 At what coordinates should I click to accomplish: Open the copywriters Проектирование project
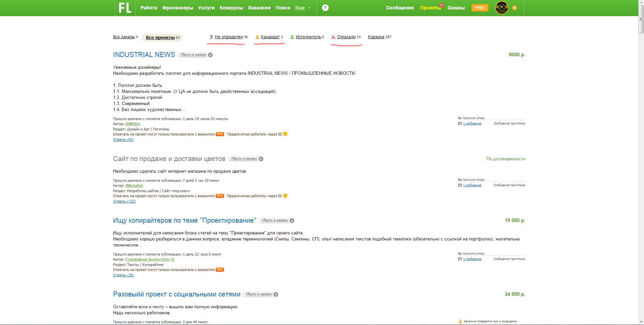click(184, 220)
